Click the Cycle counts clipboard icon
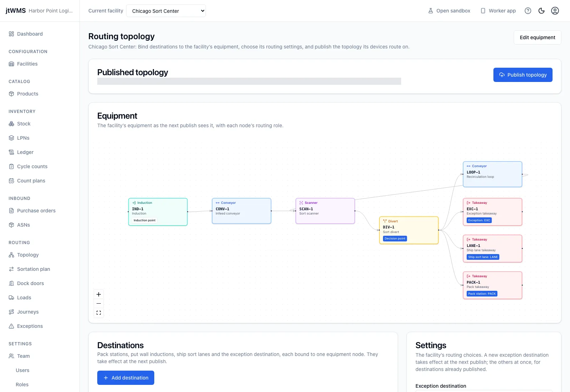The height and width of the screenshot is (392, 570). coord(11,166)
